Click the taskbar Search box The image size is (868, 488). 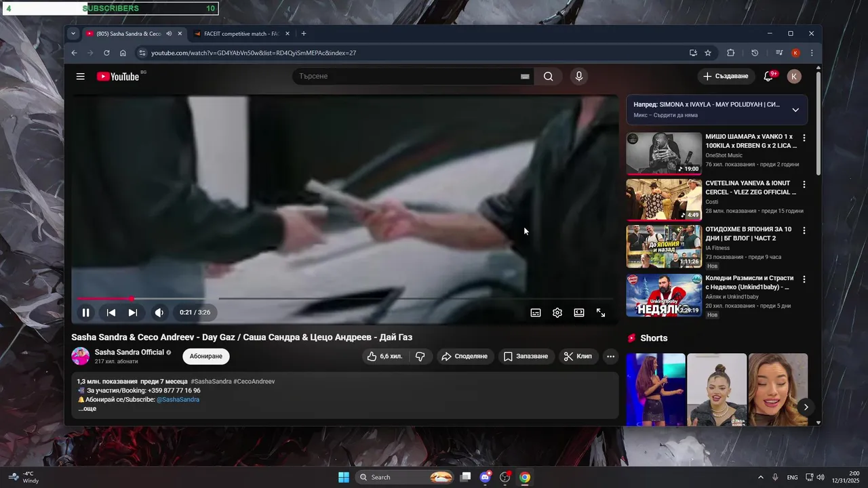pos(406,477)
